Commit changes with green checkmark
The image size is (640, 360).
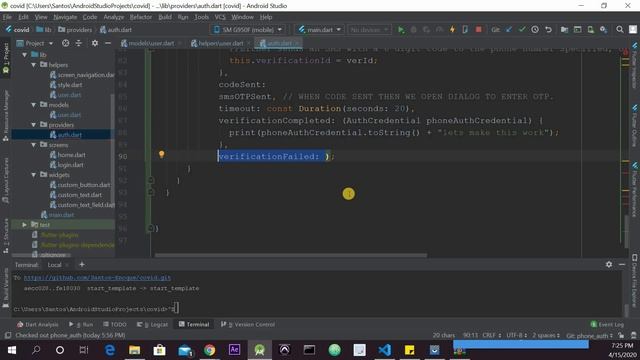click(x=522, y=30)
